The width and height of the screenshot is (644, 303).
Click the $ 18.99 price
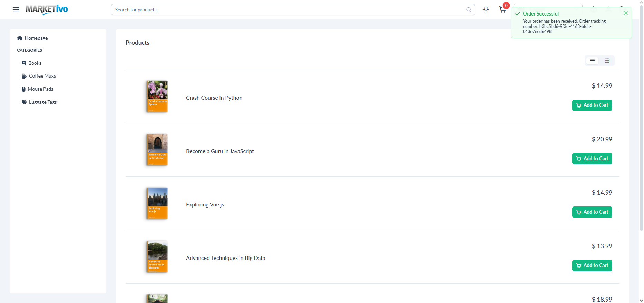tap(602, 299)
